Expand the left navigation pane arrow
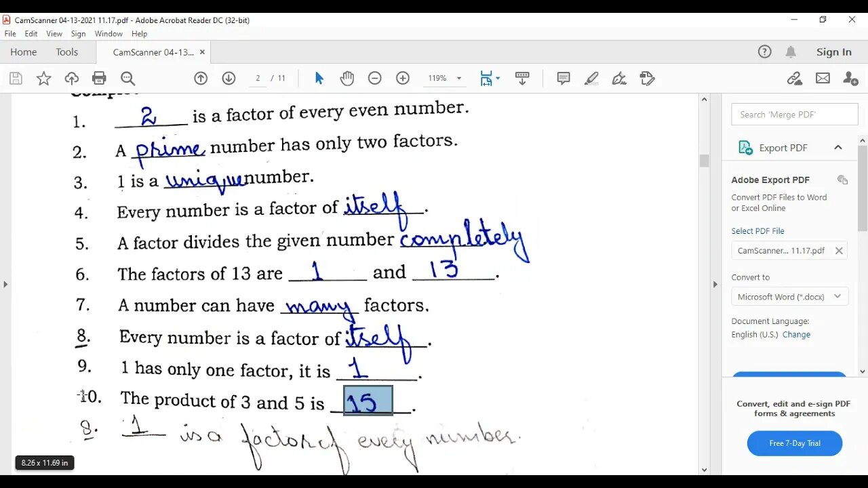Image resolution: width=868 pixels, height=488 pixels. tap(5, 284)
